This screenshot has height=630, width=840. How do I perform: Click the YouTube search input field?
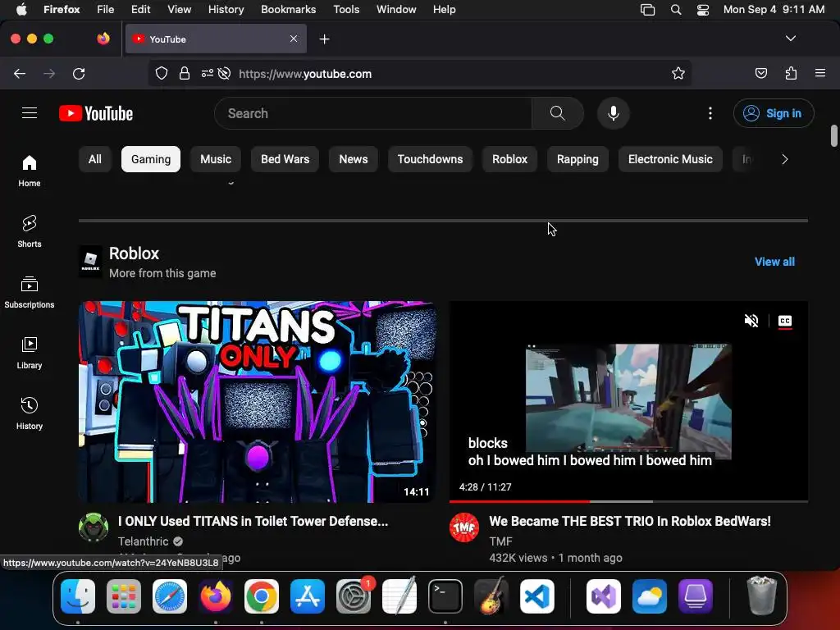pyautogui.click(x=373, y=113)
